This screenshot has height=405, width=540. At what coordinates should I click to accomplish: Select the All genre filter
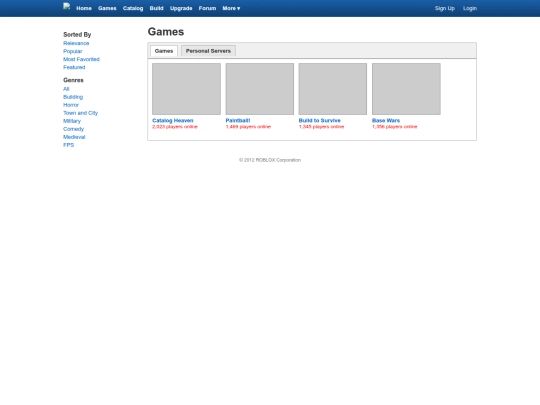(66, 89)
